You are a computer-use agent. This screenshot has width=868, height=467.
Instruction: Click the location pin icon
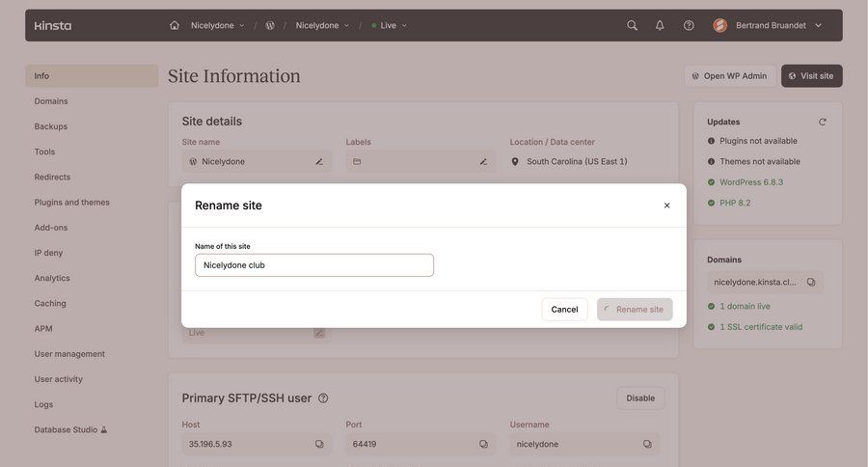515,162
